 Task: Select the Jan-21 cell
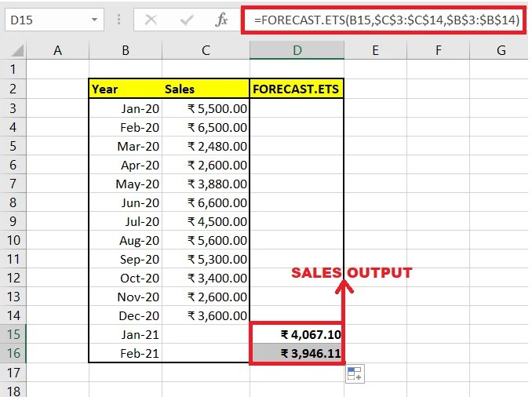click(126, 334)
